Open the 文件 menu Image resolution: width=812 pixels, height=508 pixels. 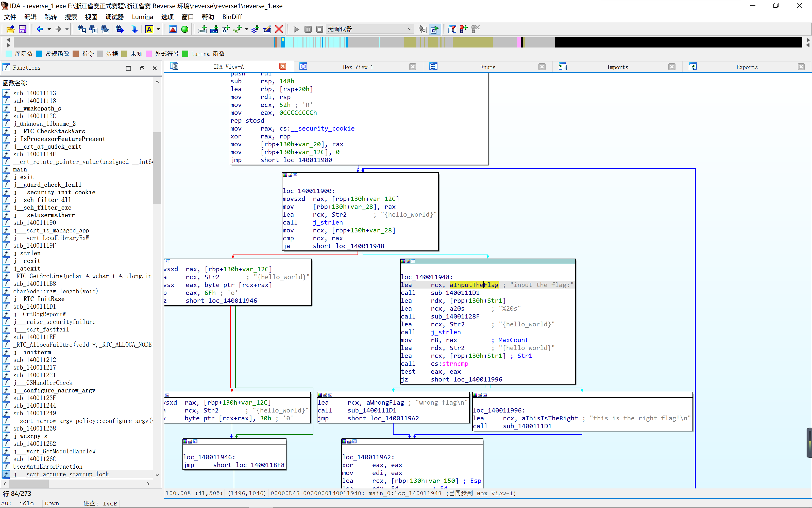(10, 17)
